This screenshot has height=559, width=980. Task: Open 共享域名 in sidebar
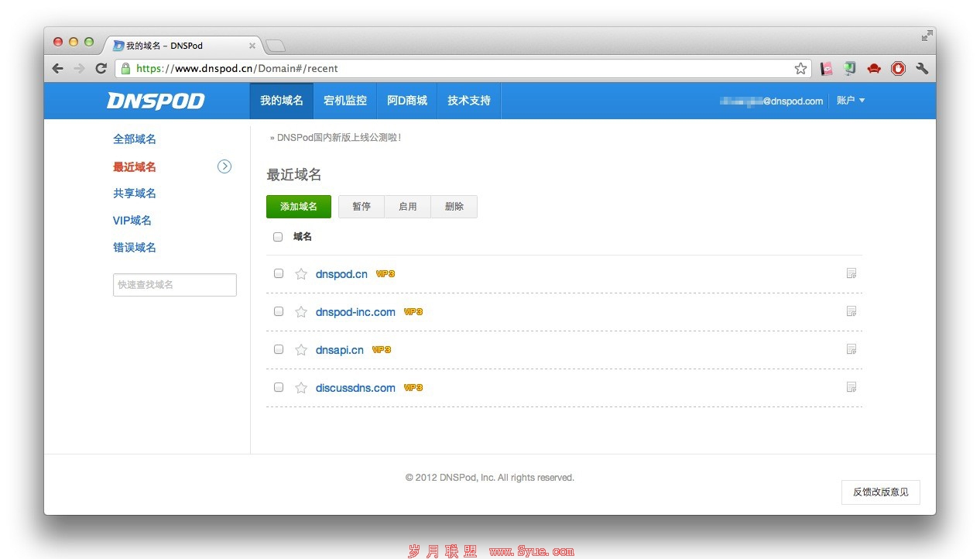135,194
